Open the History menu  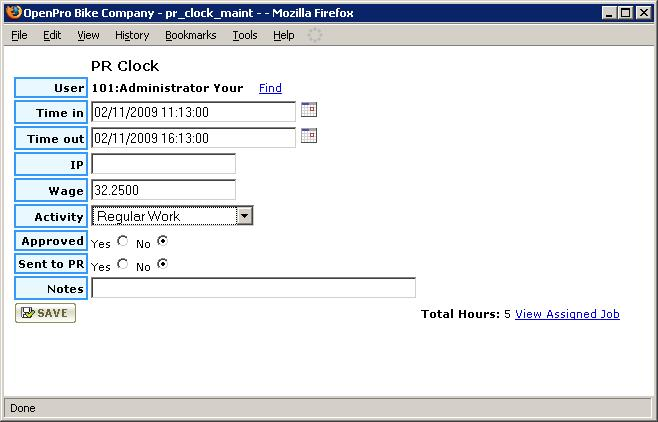point(132,35)
